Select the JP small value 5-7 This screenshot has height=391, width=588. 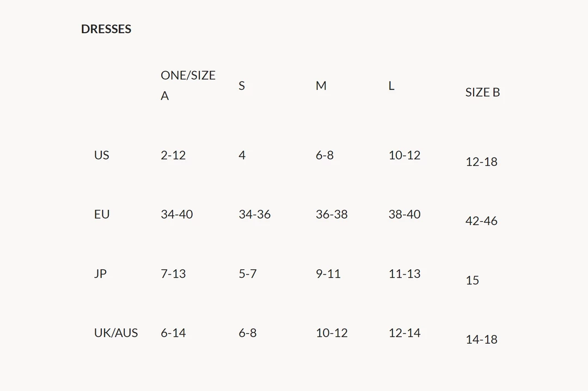247,274
